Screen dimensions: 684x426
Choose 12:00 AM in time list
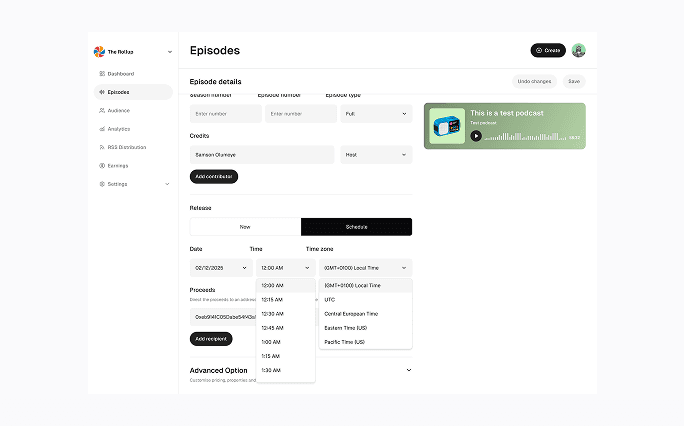(x=285, y=286)
